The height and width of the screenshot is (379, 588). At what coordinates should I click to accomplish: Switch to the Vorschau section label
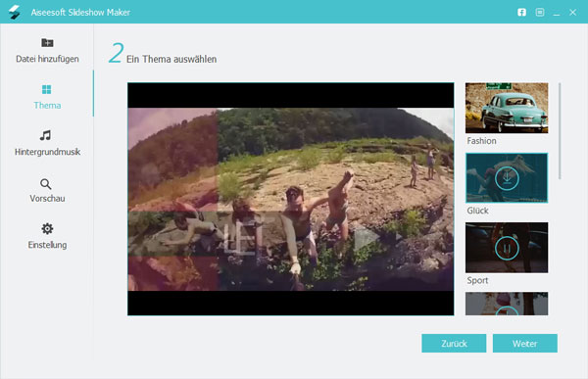[x=47, y=198]
